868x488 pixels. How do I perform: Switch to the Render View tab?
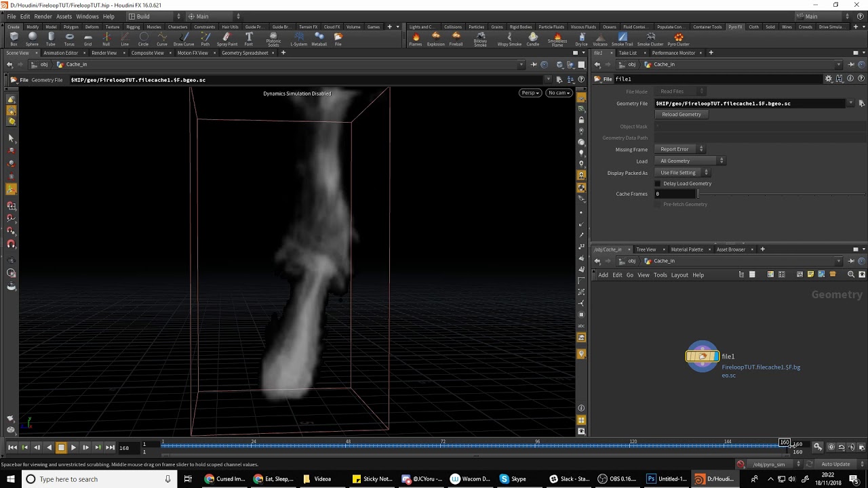(104, 53)
